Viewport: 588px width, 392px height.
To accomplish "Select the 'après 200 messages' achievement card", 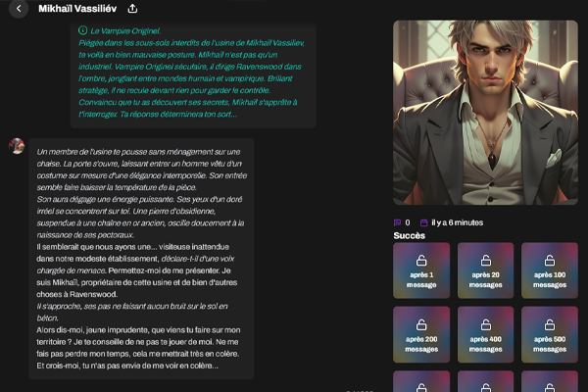I will coord(421,334).
